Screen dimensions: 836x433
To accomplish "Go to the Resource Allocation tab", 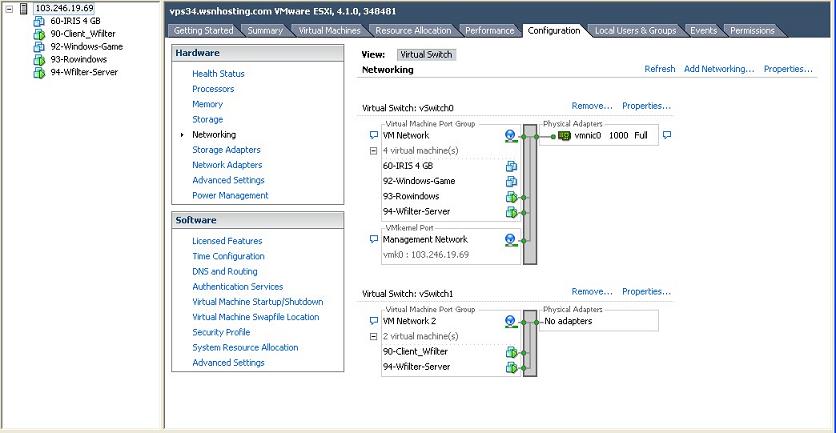I will click(x=413, y=31).
